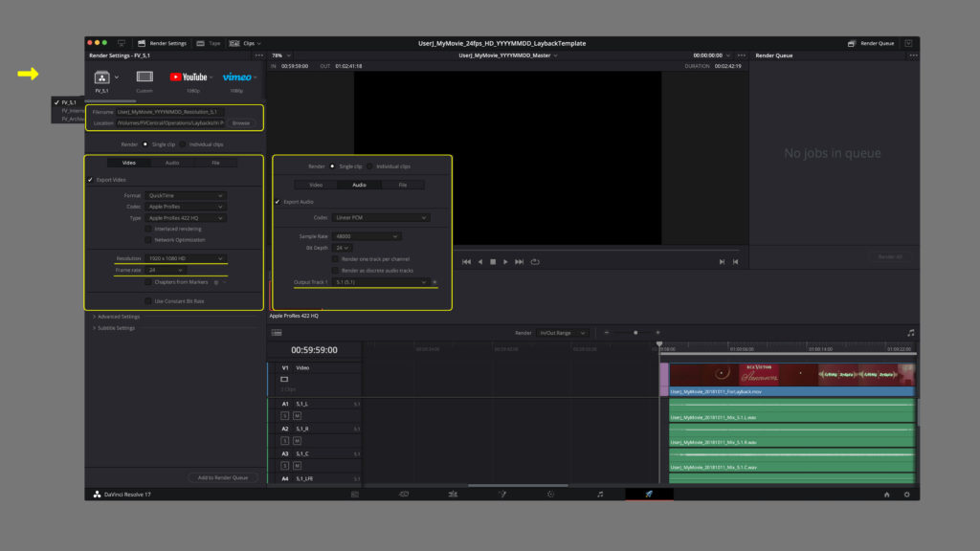Jump to first frame in viewer transport
This screenshot has height=551, width=980.
[x=466, y=262]
